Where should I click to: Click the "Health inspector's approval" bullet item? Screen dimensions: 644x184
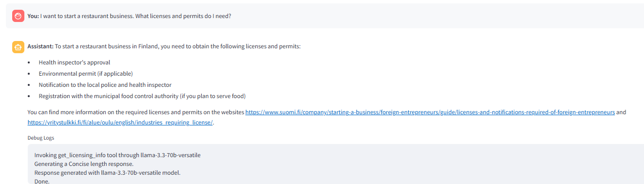pos(75,62)
